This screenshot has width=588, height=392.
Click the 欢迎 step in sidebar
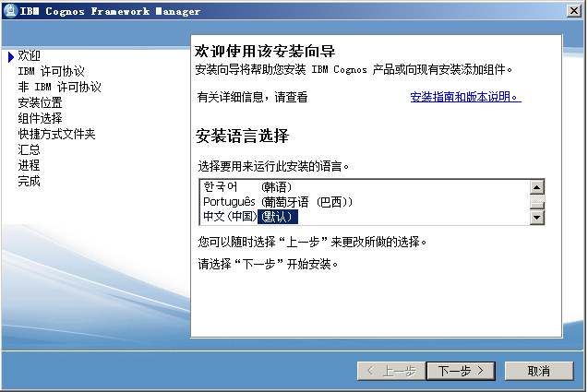coord(29,56)
